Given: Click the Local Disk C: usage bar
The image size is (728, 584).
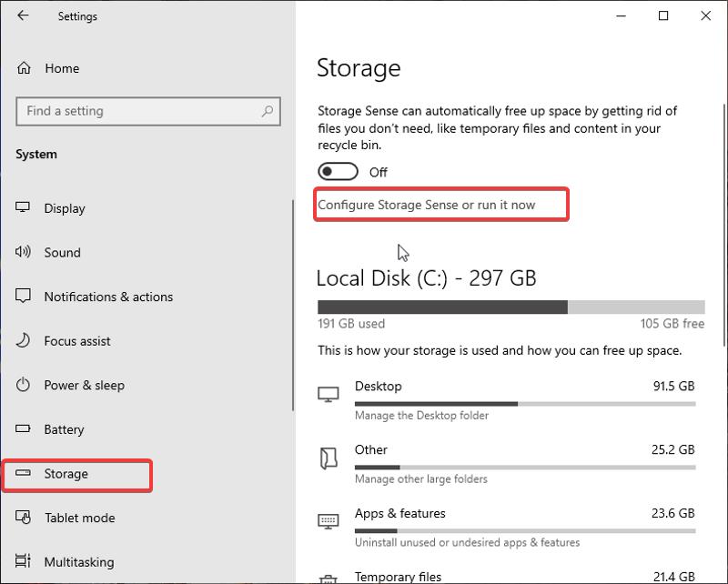Looking at the screenshot, I should [x=511, y=307].
